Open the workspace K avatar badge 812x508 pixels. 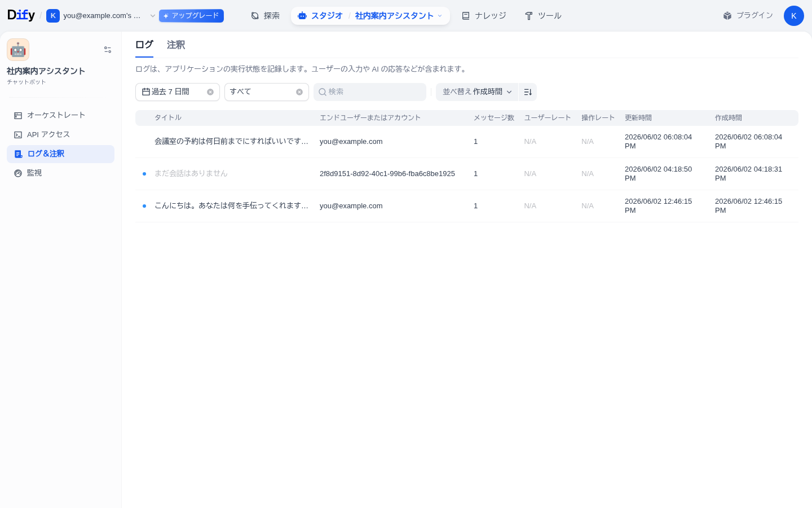click(53, 16)
